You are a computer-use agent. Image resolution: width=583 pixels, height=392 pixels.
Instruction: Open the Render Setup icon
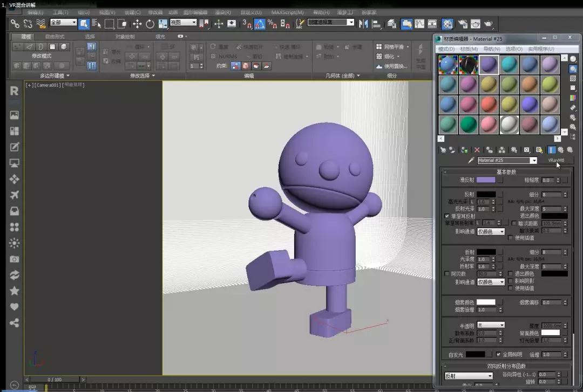[463, 24]
